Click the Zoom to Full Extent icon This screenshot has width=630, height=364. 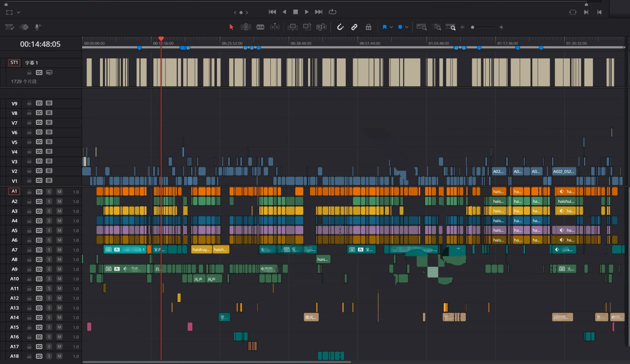(421, 27)
